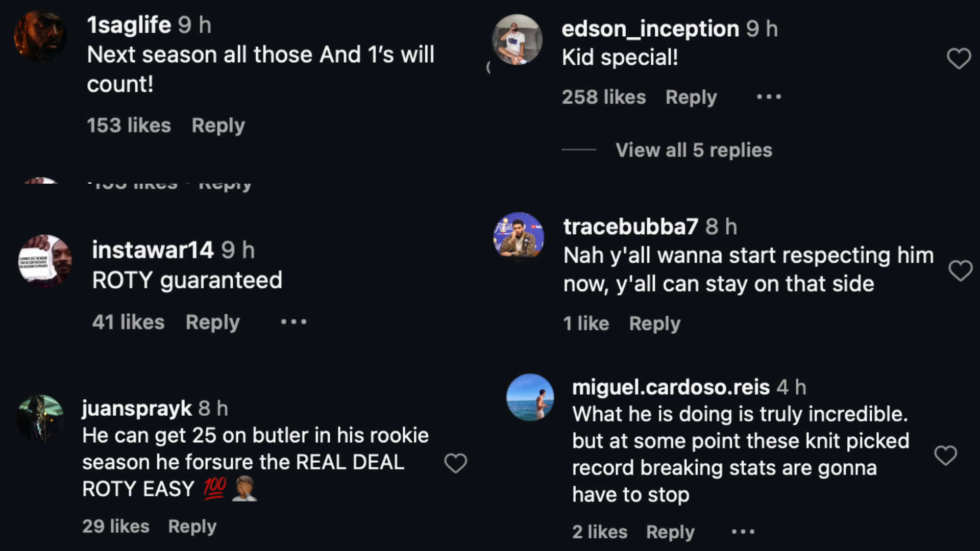
Task: Open 1saglife's profile picture
Action: coord(40,37)
